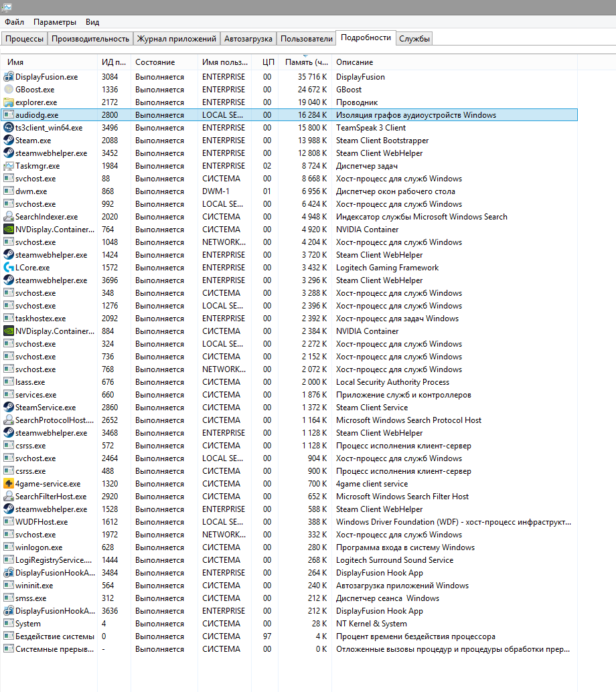
Task: Select the System process row
Action: coord(289,624)
